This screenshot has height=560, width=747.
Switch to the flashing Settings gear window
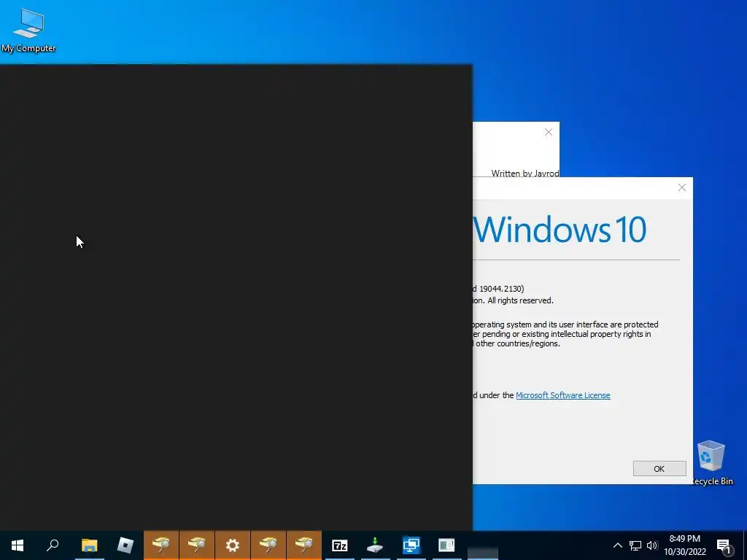(x=233, y=545)
